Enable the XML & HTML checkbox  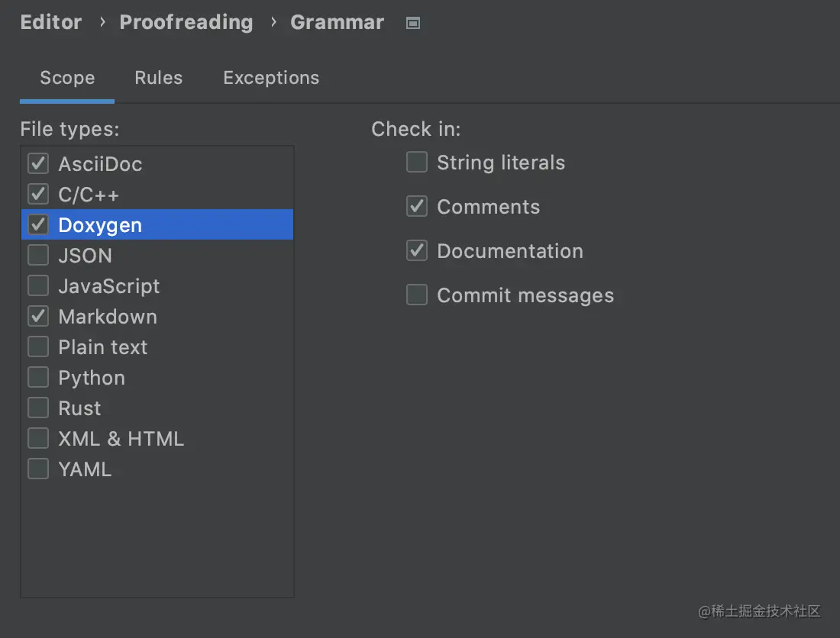click(38, 438)
